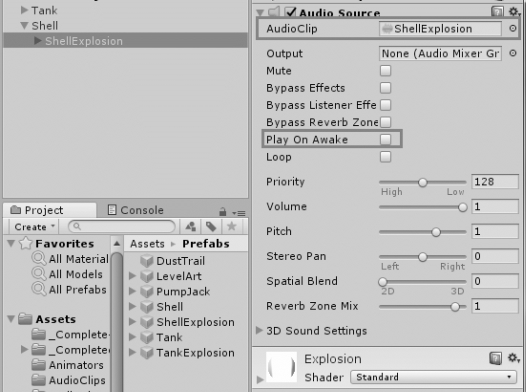Image resolution: width=526 pixels, height=392 pixels.
Task: Collapse Shell in Hierarchy
Action: [24, 25]
